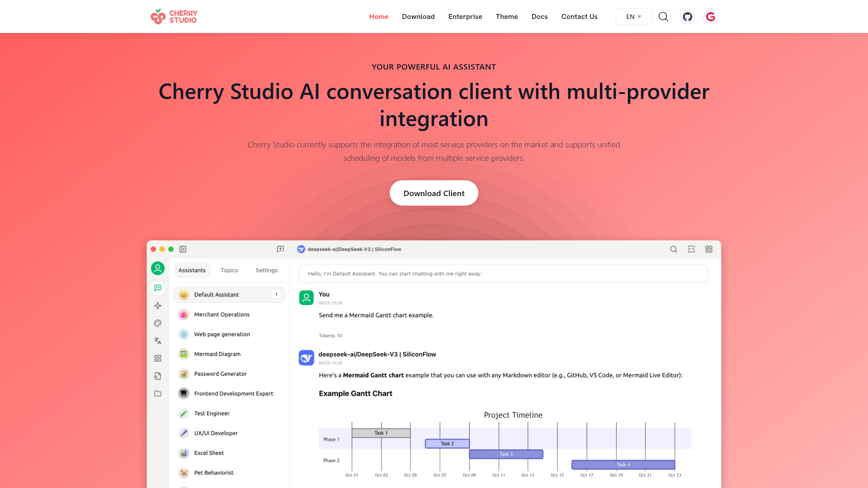Click the search magnifier in navbar
This screenshot has width=868, height=488.
click(x=663, y=17)
